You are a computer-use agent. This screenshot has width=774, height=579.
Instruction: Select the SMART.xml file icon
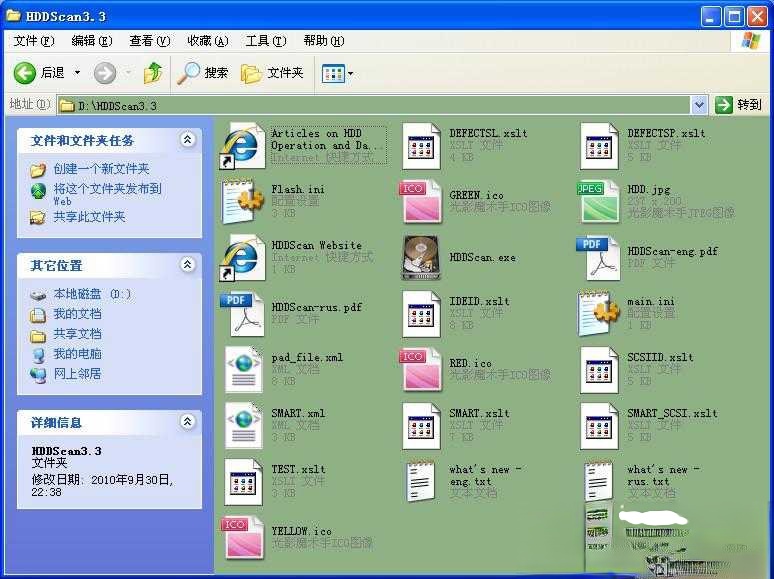(x=243, y=426)
